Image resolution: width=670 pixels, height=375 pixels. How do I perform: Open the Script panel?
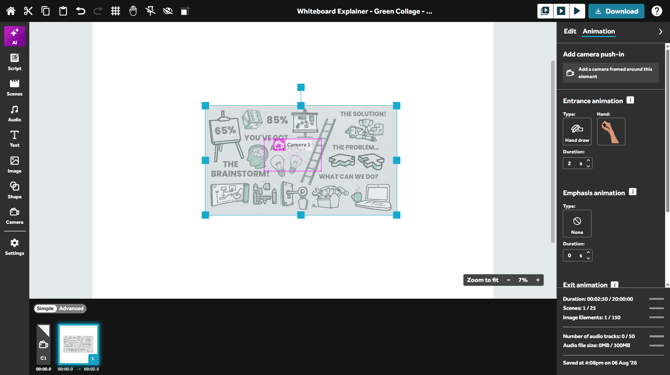point(15,62)
